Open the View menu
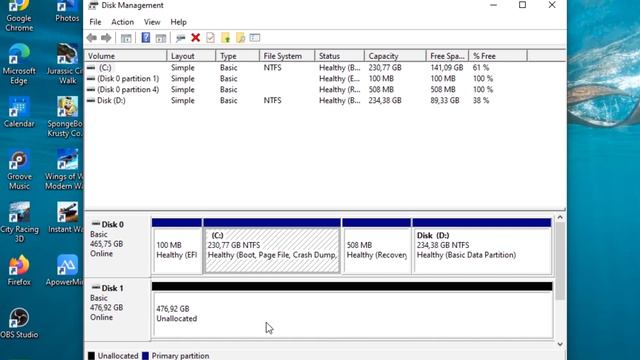The height and width of the screenshot is (360, 640). (152, 22)
